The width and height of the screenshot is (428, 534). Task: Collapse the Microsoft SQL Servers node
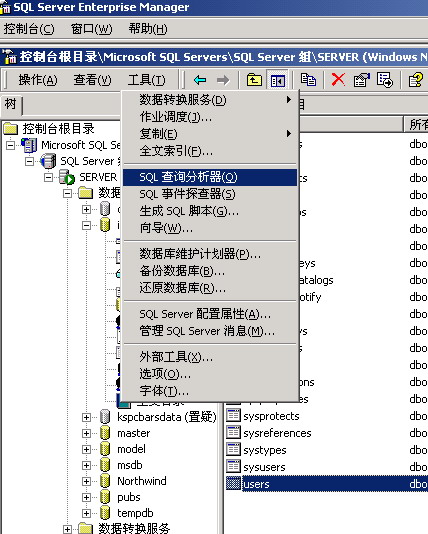[11, 145]
